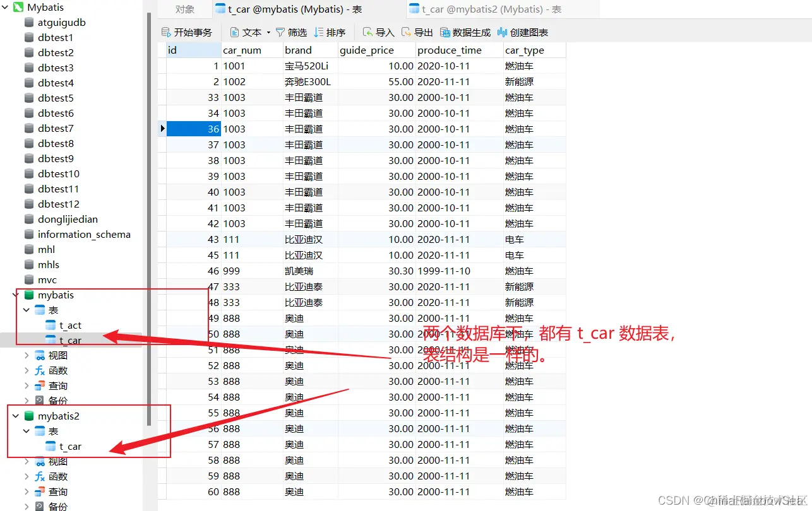Click the 开始事务 transaction icon
The width and height of the screenshot is (812, 511).
coord(187,32)
